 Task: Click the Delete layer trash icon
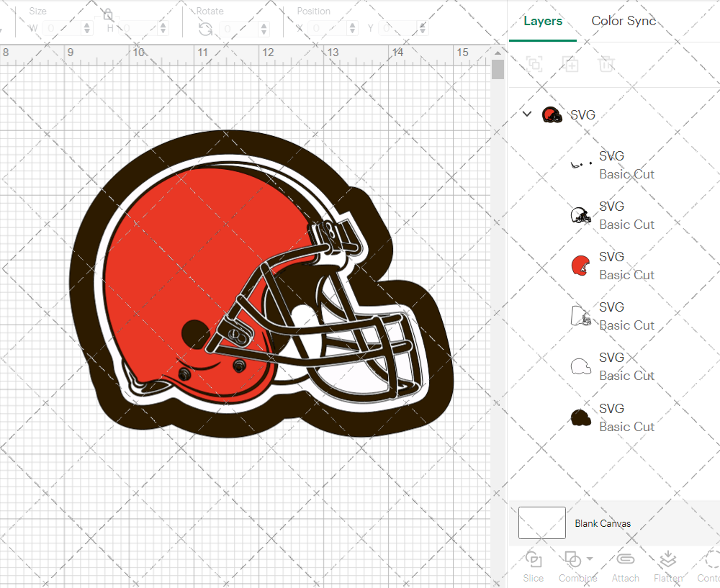(606, 63)
